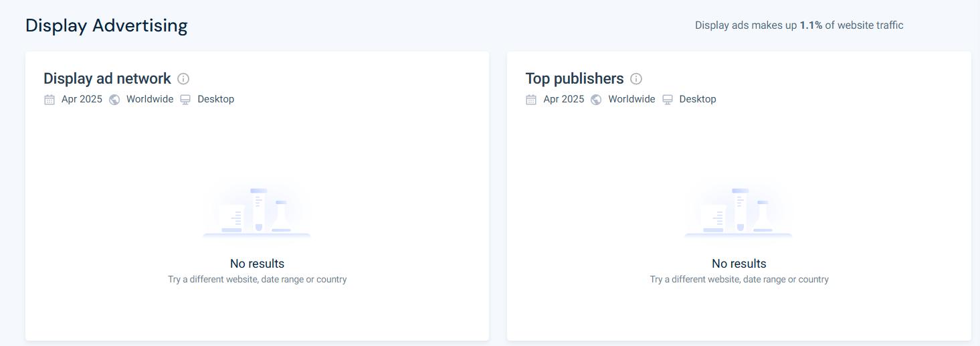
Task: Click globe icon in Display ad network card
Action: [114, 100]
